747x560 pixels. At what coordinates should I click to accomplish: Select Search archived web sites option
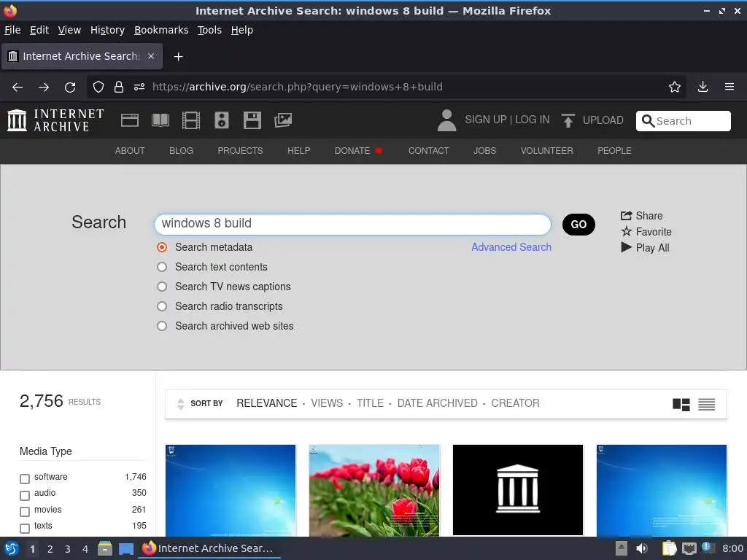[162, 326]
